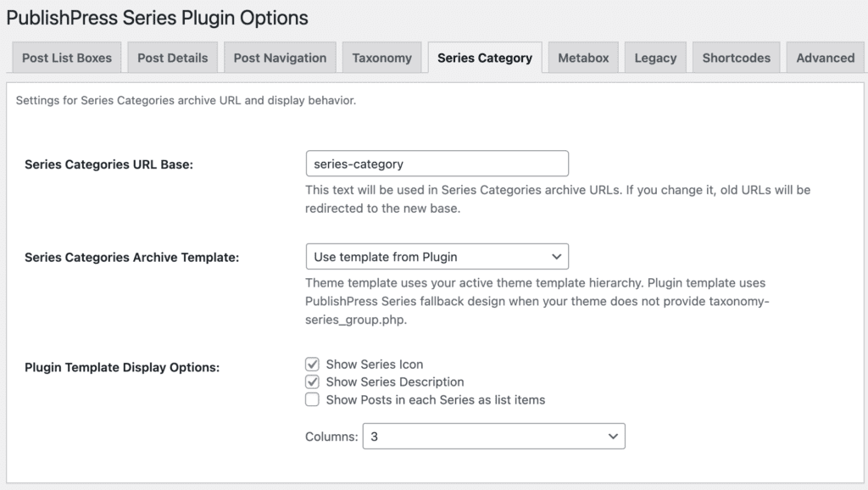The width and height of the screenshot is (868, 490).
Task: Switch to the Post Navigation tab
Action: 280,58
